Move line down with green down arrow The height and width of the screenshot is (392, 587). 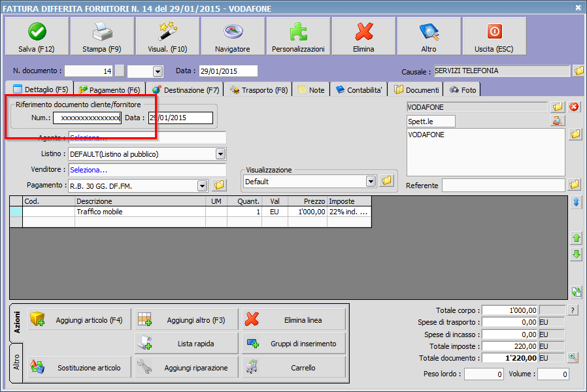coord(576,255)
